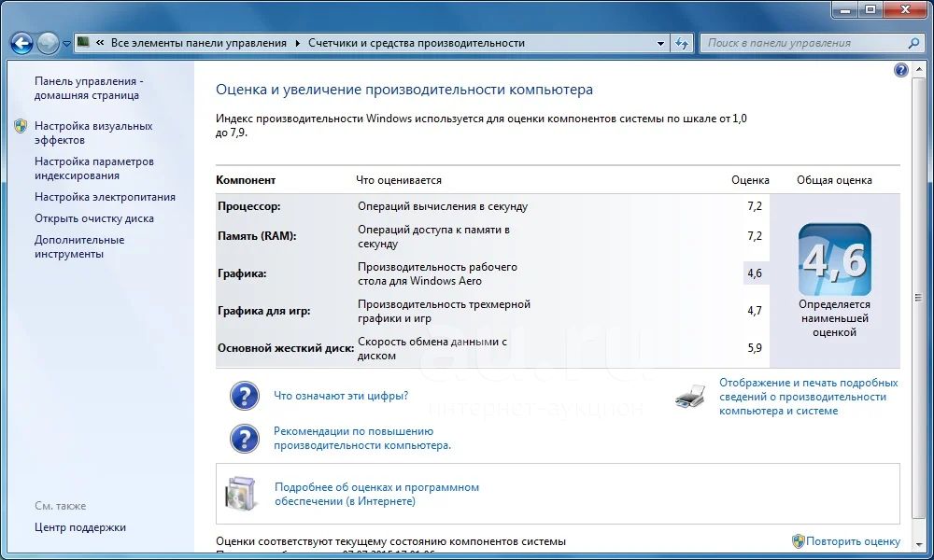934x560 pixels.
Task: Click the software box icon near 'Подробнее об оценках'
Action: pyautogui.click(x=242, y=494)
